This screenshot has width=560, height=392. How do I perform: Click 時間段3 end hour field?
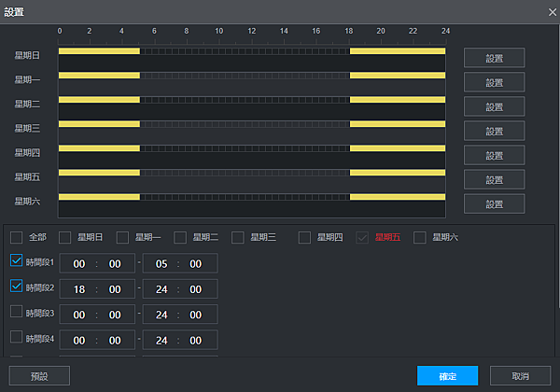[161, 315]
